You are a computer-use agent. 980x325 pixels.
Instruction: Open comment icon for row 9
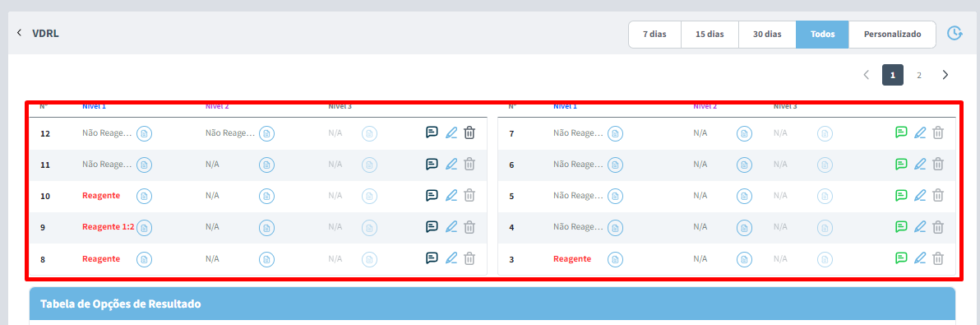432,226
